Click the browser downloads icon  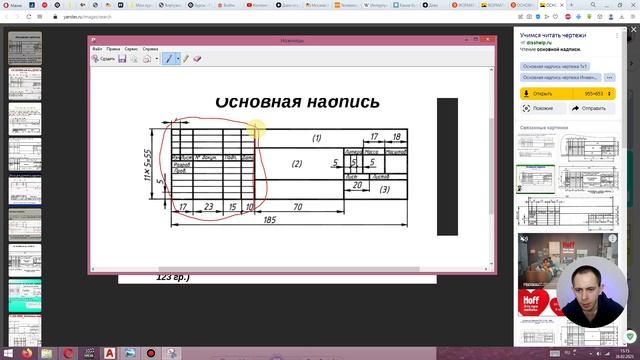622,17
